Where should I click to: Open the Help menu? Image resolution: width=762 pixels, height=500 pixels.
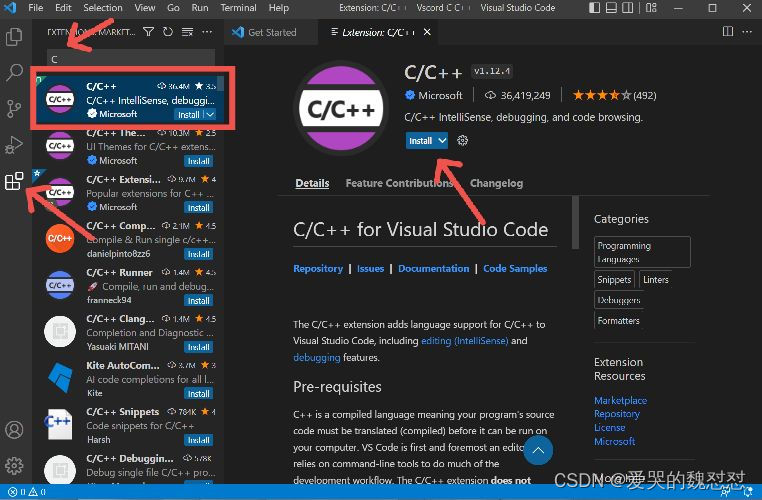tap(278, 8)
